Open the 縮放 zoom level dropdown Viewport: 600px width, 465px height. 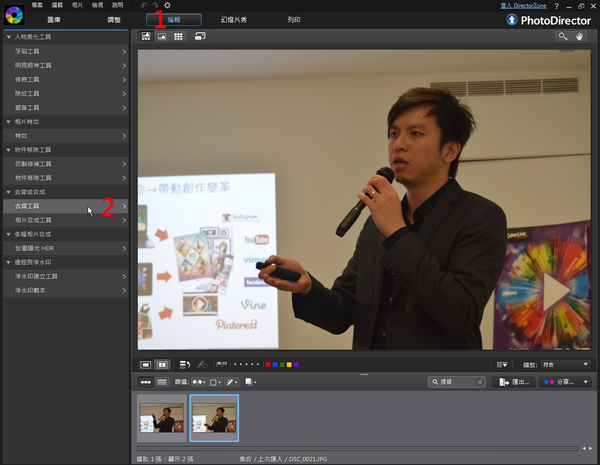tap(564, 365)
